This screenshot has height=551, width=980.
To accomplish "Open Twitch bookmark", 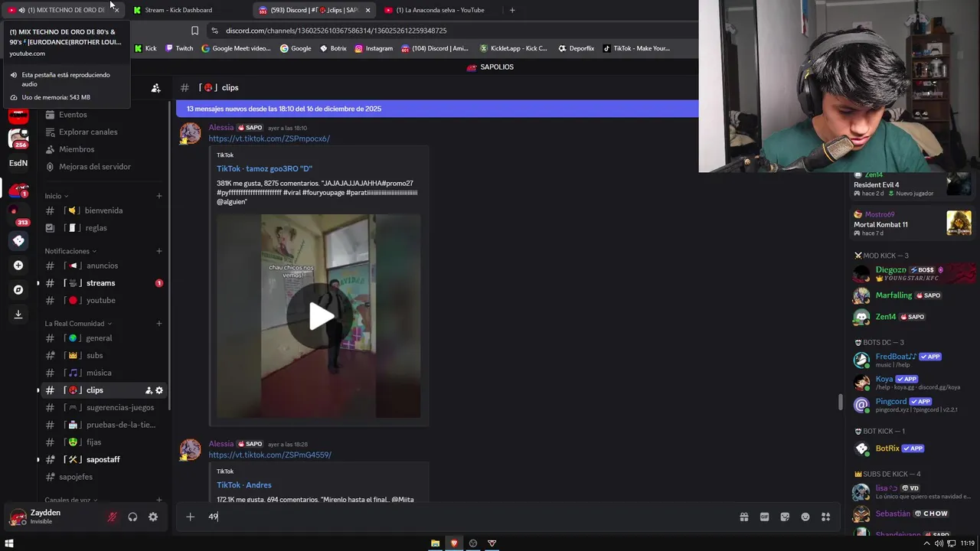I will tap(180, 48).
